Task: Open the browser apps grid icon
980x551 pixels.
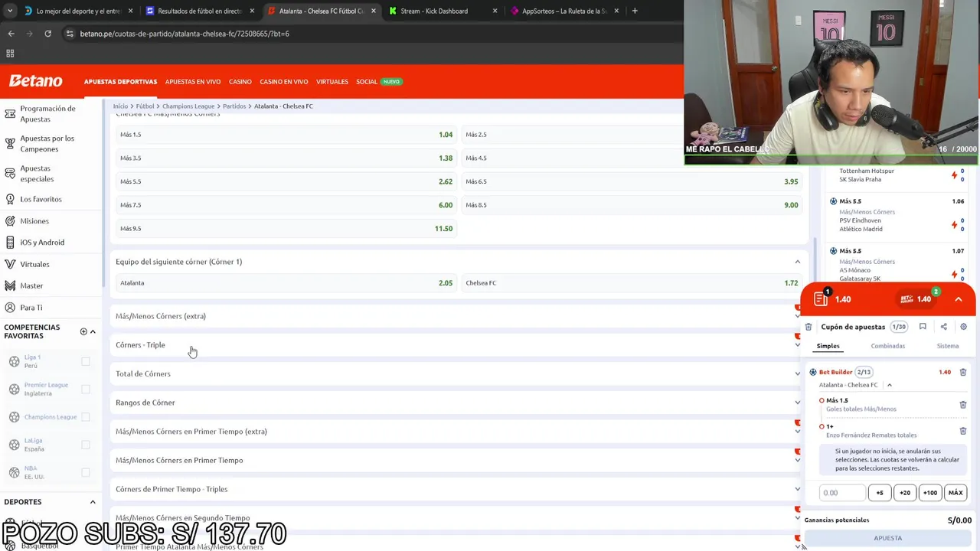Action: (x=10, y=54)
